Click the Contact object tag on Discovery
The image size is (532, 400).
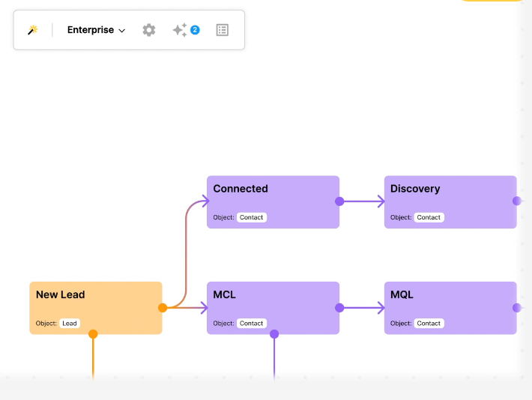[429, 217]
